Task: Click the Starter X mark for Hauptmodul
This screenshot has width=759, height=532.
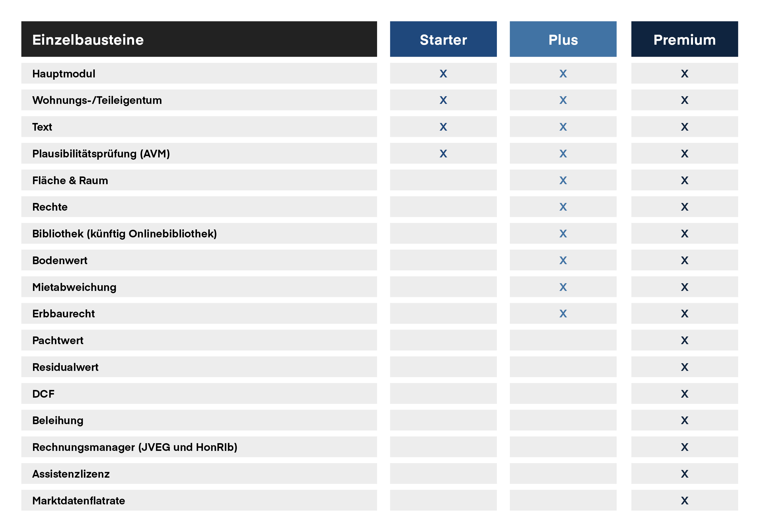Action: click(x=443, y=73)
